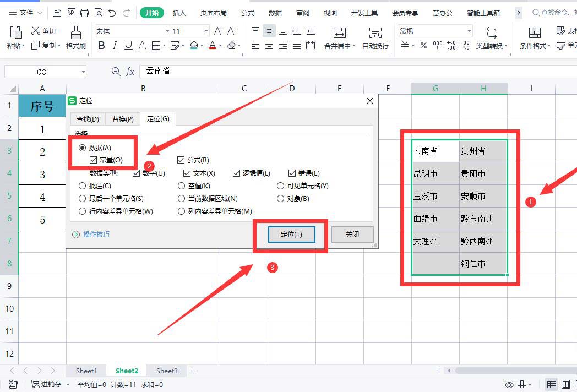Viewport: 577px width, 392px height.
Task: Apply percent style
Action: pos(424,45)
